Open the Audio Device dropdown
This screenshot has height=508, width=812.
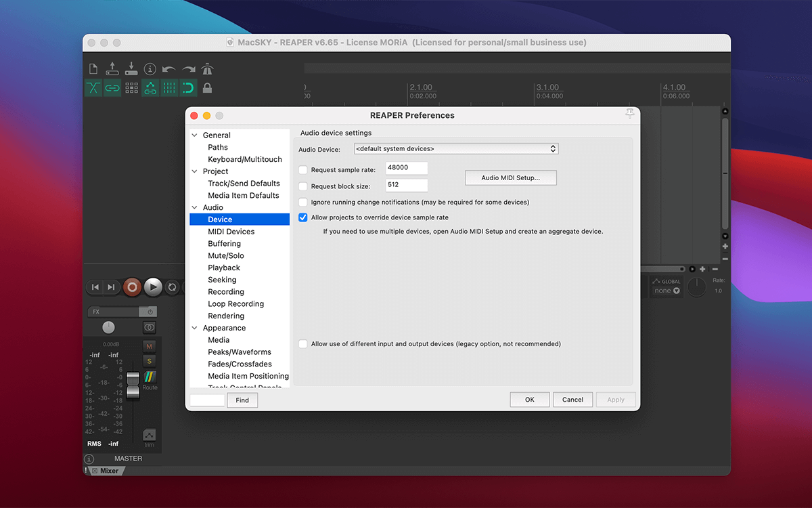[456, 148]
